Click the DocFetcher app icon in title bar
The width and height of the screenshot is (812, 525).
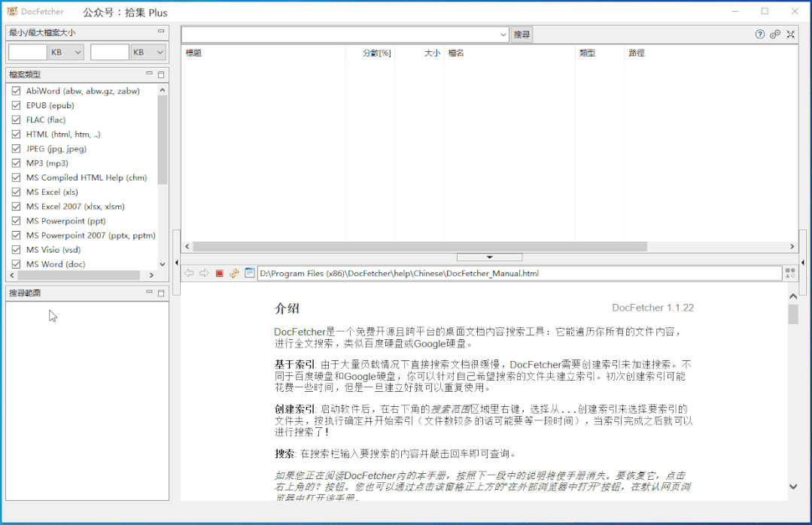(12, 11)
